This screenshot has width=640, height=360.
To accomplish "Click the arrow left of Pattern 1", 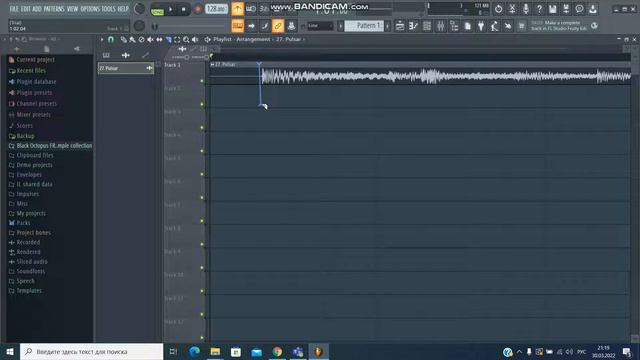I will point(340,26).
